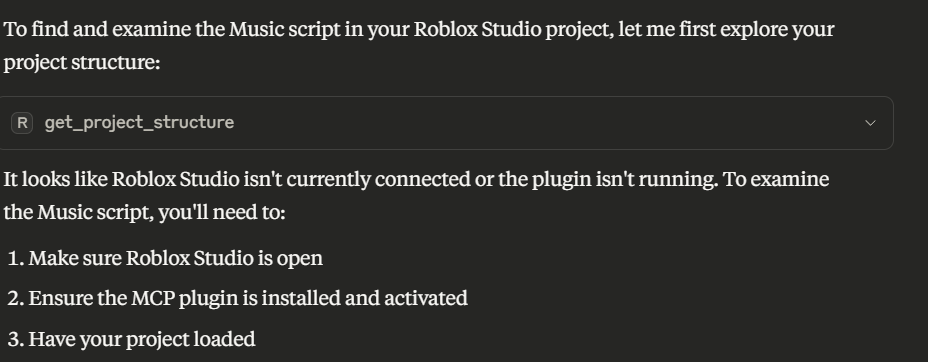Click the number 3 list marker
The image size is (928, 362).
click(x=15, y=340)
